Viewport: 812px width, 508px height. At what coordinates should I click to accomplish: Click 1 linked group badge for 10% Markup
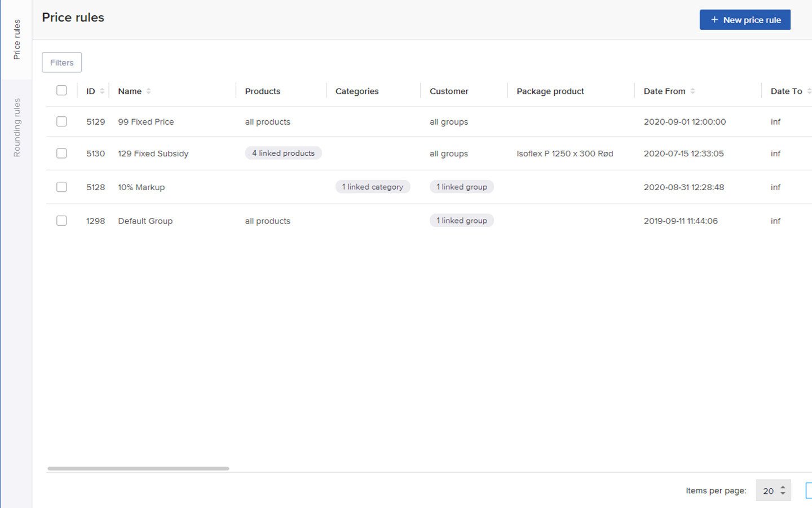point(461,187)
